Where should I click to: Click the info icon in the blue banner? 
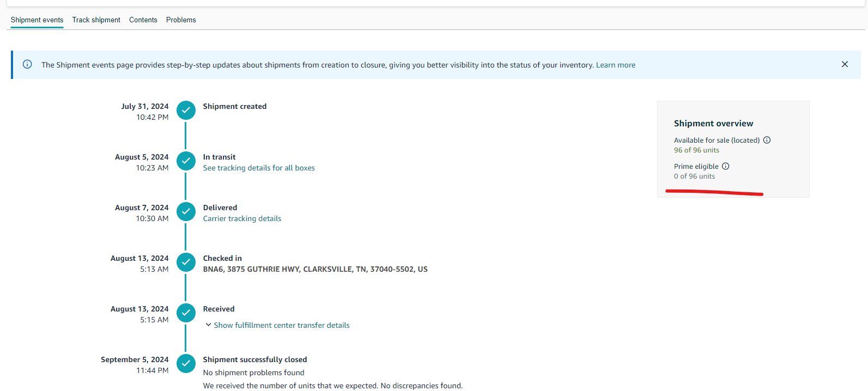pos(27,64)
